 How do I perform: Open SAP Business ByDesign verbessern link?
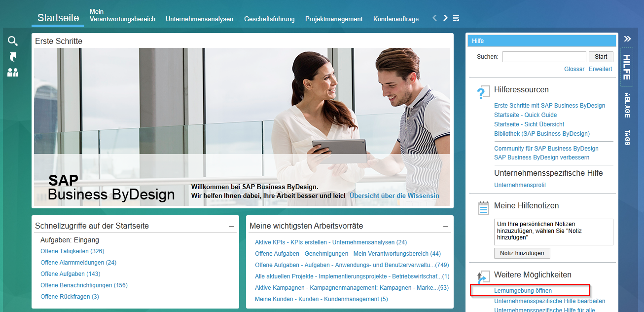click(541, 157)
